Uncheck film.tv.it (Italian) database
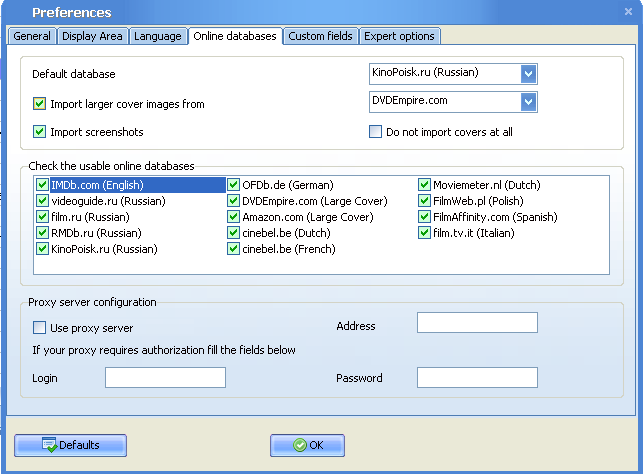Screen dimensions: 643x474 tap(424, 232)
